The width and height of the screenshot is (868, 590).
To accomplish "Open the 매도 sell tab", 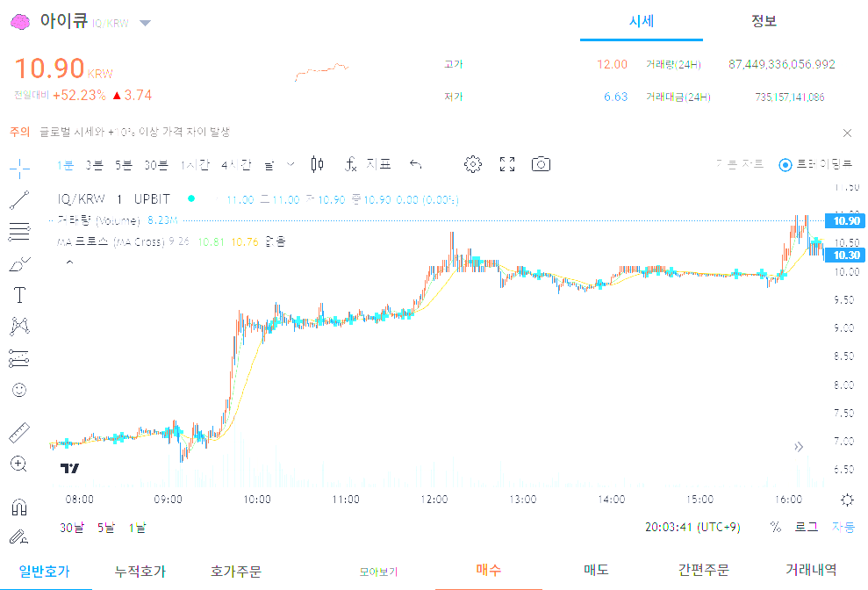I will click(x=596, y=570).
